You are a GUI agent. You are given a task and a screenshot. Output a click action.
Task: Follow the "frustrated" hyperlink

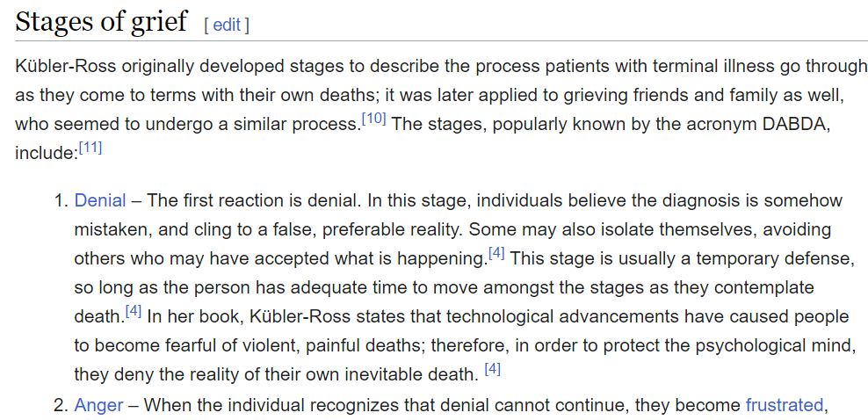point(784,405)
